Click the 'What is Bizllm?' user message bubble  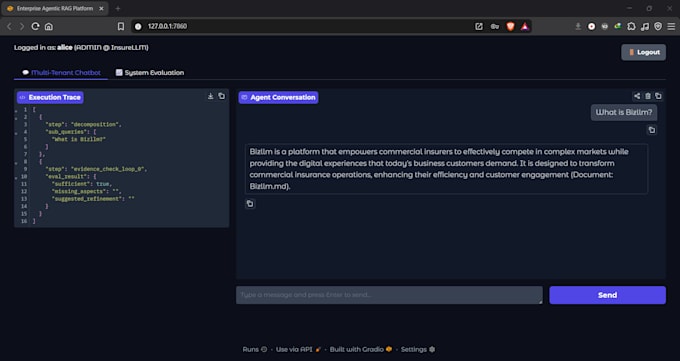pos(624,112)
